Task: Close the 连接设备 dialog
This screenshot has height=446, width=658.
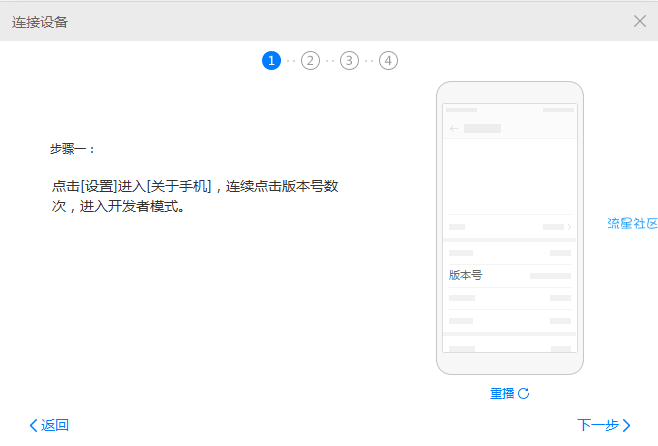Action: [x=640, y=21]
